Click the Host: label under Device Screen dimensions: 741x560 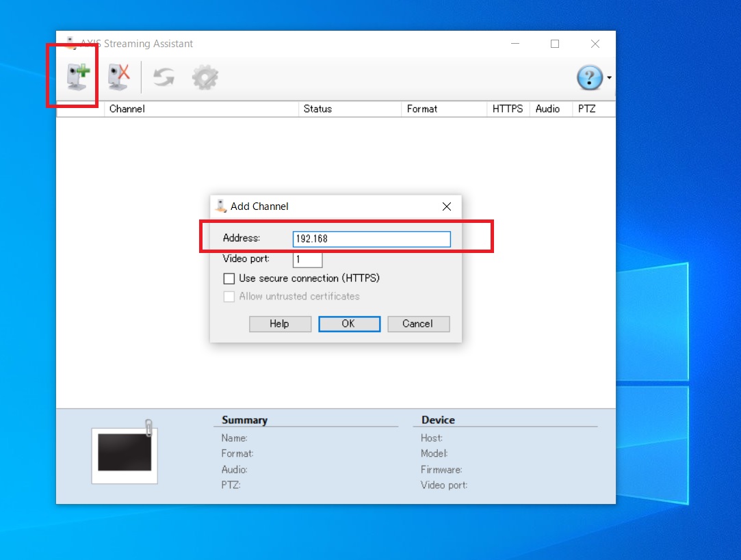[432, 438]
